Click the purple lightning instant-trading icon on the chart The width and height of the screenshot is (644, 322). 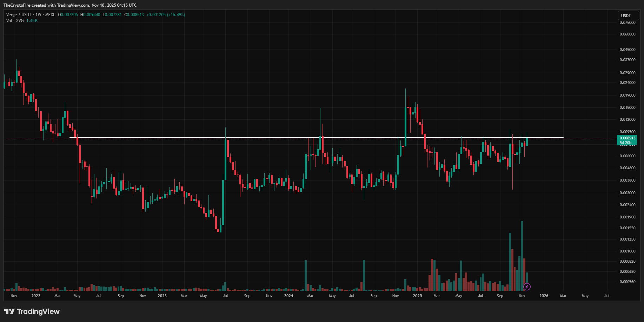click(x=527, y=287)
